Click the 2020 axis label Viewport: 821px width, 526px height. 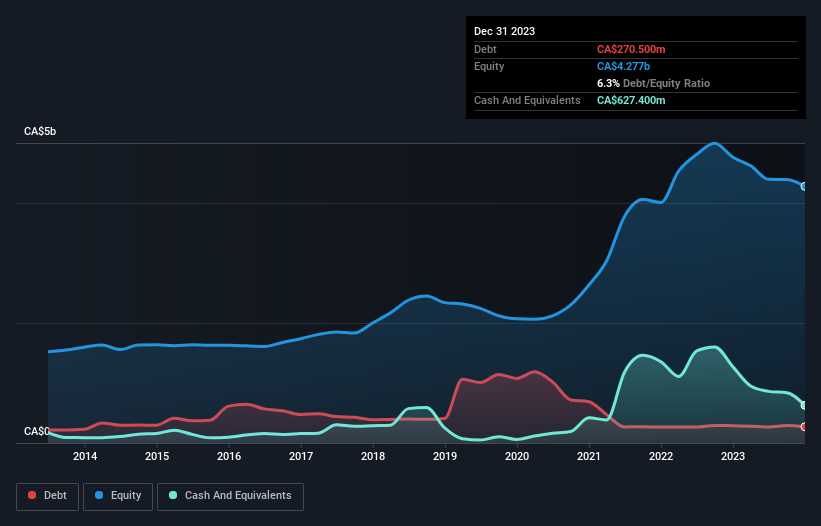coord(517,456)
